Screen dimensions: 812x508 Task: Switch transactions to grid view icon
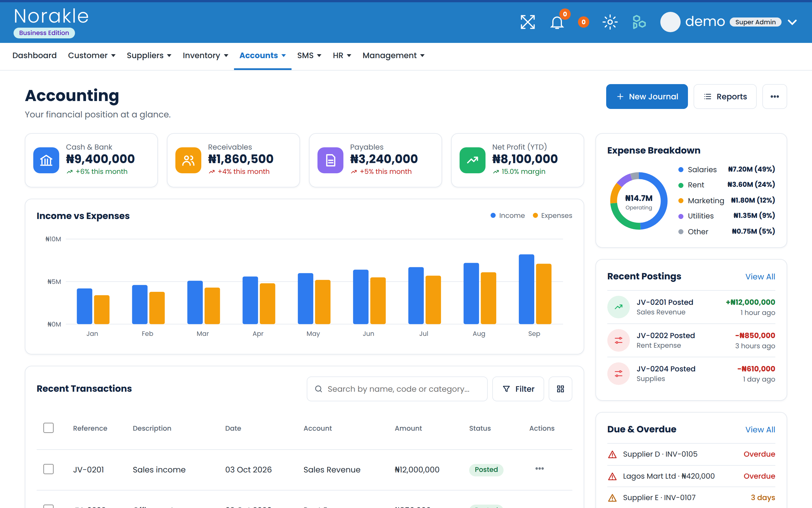560,389
